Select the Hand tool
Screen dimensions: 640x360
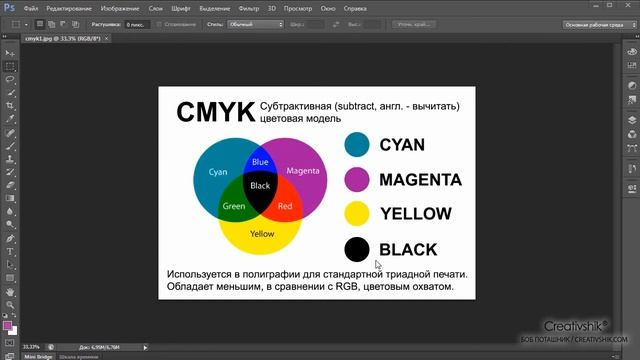(10, 292)
